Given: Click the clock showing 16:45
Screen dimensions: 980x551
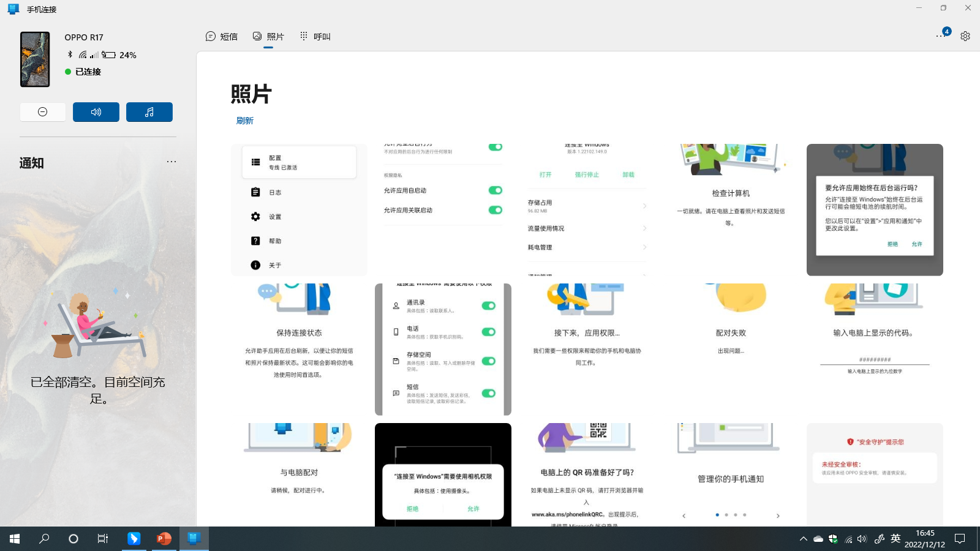Looking at the screenshot, I should click(x=926, y=539).
